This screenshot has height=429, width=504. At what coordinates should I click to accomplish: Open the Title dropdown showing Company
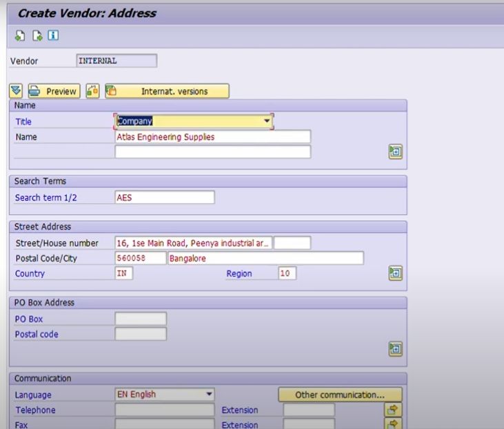194,121
